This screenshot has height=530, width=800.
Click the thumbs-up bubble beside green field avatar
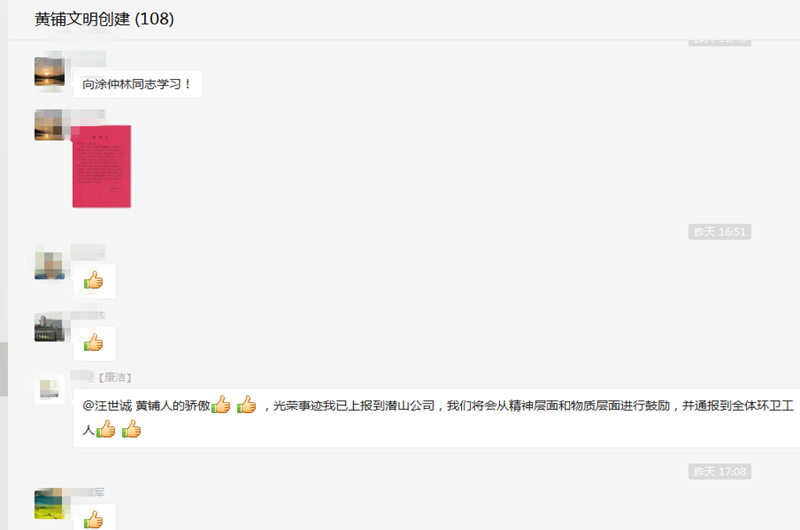(94, 517)
